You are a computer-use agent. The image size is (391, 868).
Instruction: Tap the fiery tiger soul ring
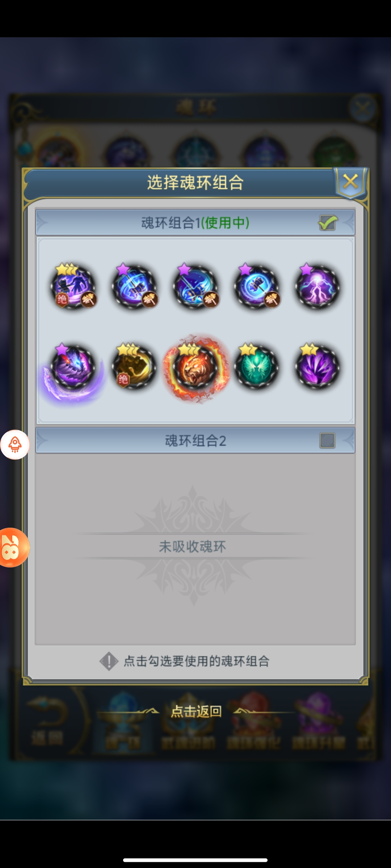tap(195, 367)
